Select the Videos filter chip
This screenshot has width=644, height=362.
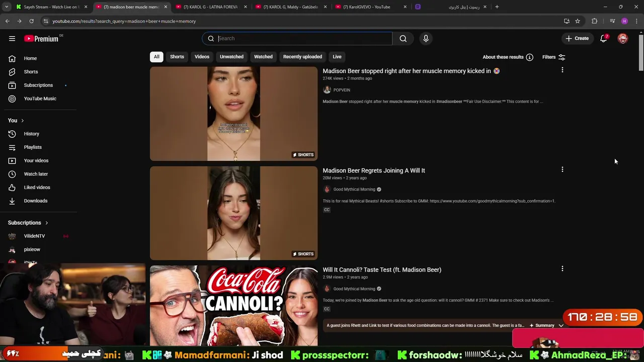(x=202, y=57)
